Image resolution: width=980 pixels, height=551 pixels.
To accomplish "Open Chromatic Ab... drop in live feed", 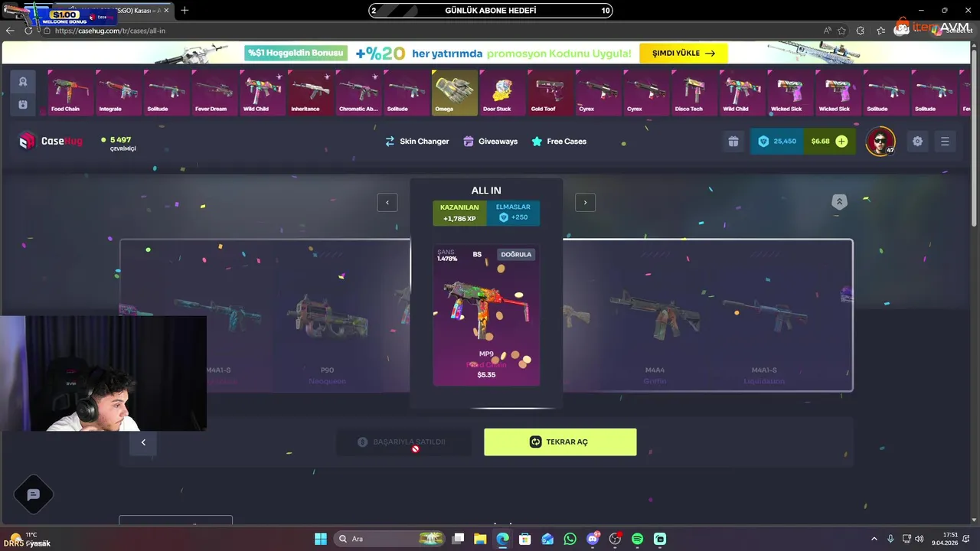I will pyautogui.click(x=358, y=93).
